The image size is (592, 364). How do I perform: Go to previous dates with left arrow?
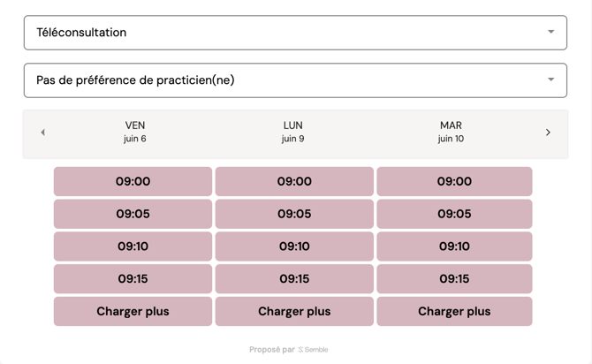click(42, 133)
